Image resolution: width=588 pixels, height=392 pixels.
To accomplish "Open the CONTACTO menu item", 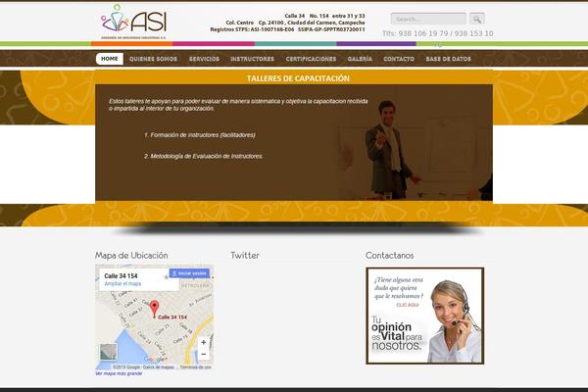I will coord(399,59).
